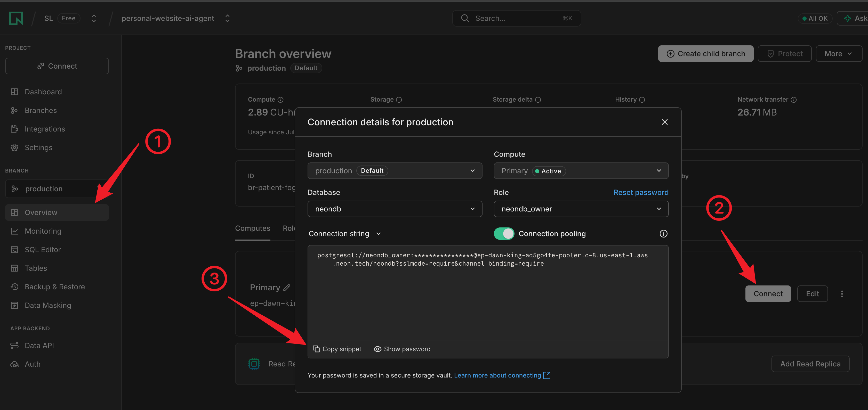The height and width of the screenshot is (410, 868).
Task: Click the edit pencil next to Primary
Action: pyautogui.click(x=287, y=287)
